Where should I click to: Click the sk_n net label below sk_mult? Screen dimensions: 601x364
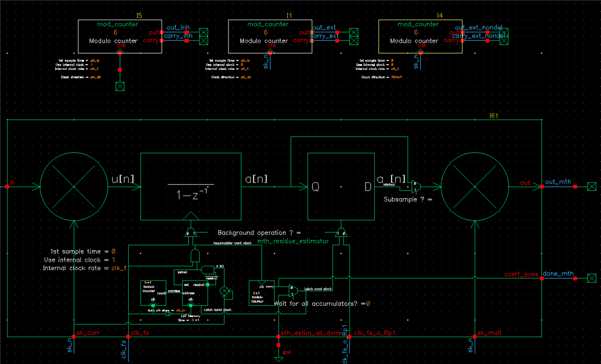point(471,345)
